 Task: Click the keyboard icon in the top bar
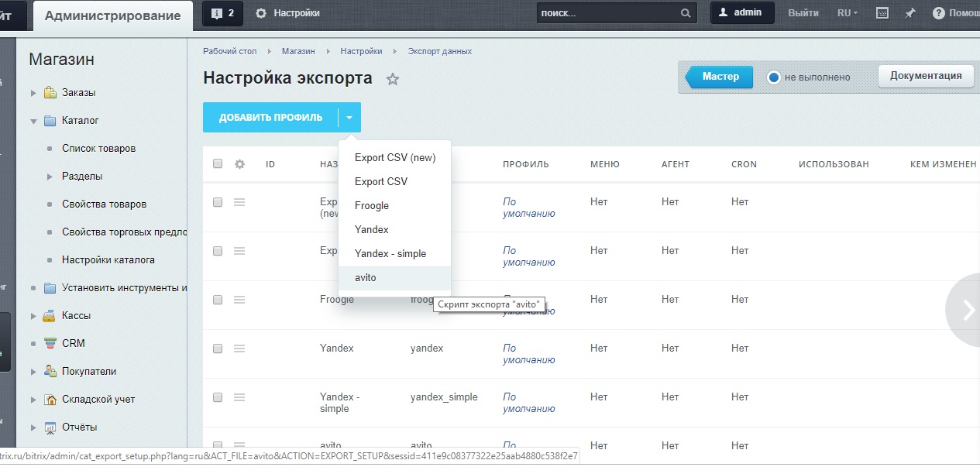tap(882, 13)
